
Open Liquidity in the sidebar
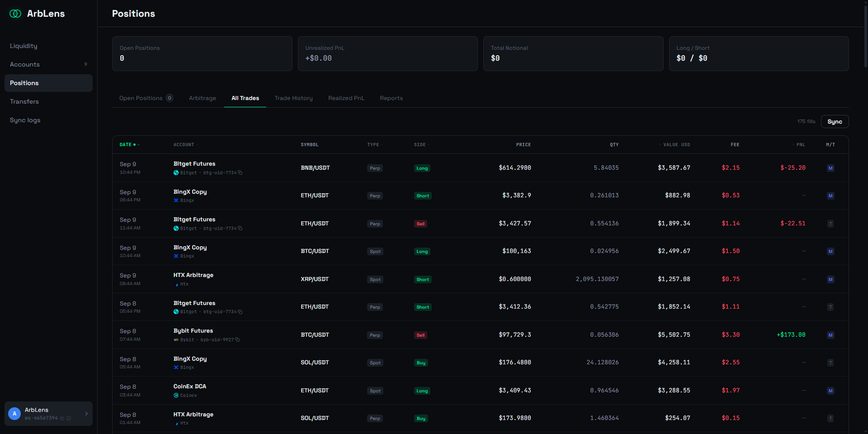(48, 46)
